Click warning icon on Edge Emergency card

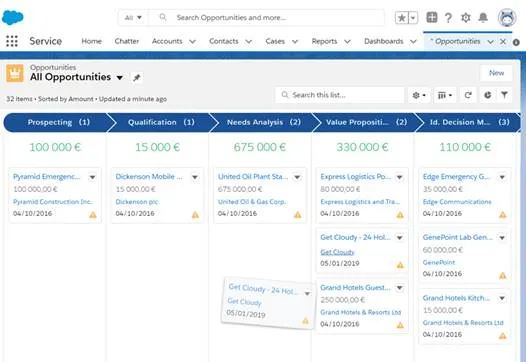pos(503,215)
